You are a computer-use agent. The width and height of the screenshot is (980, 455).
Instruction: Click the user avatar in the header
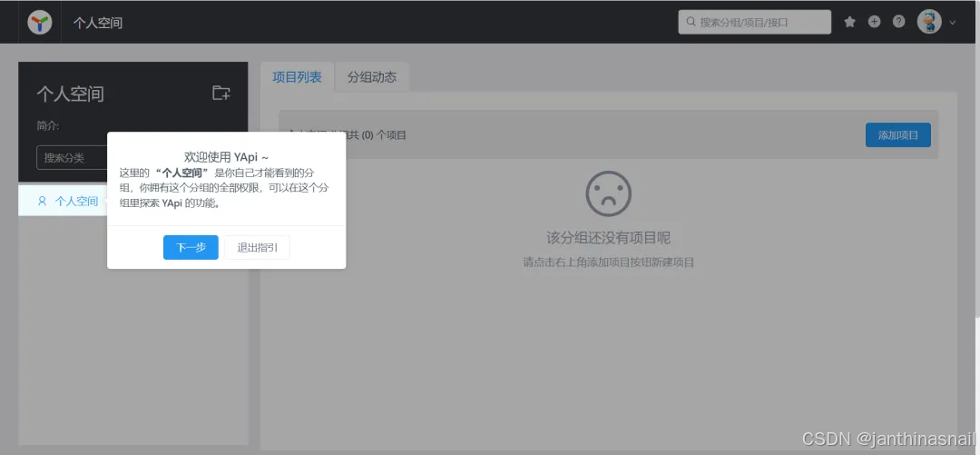(x=929, y=22)
